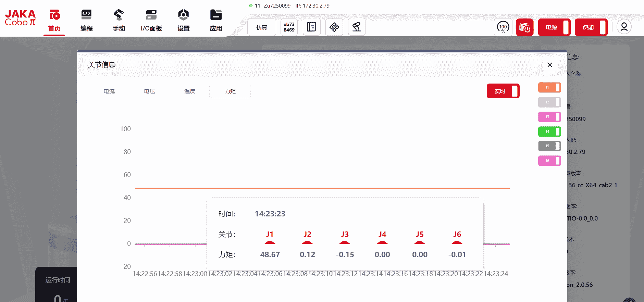Open the user account icon
Screen dimensions: 644x302
click(x=624, y=27)
